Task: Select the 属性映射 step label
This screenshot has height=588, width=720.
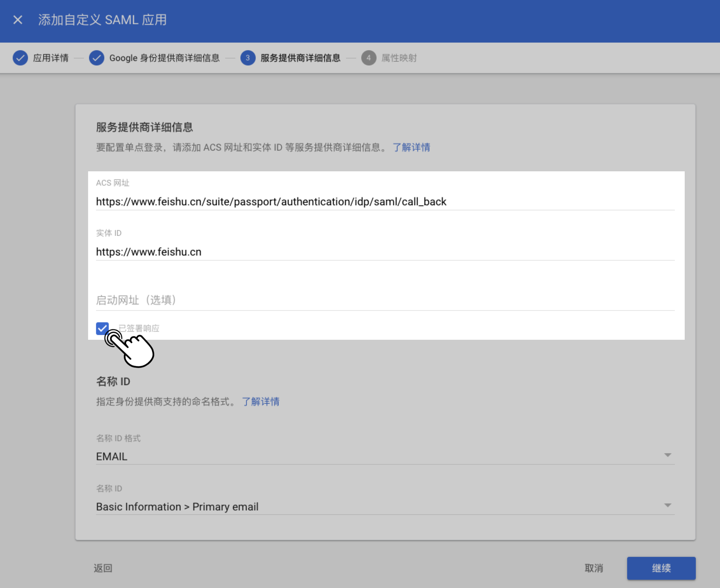Action: [399, 58]
